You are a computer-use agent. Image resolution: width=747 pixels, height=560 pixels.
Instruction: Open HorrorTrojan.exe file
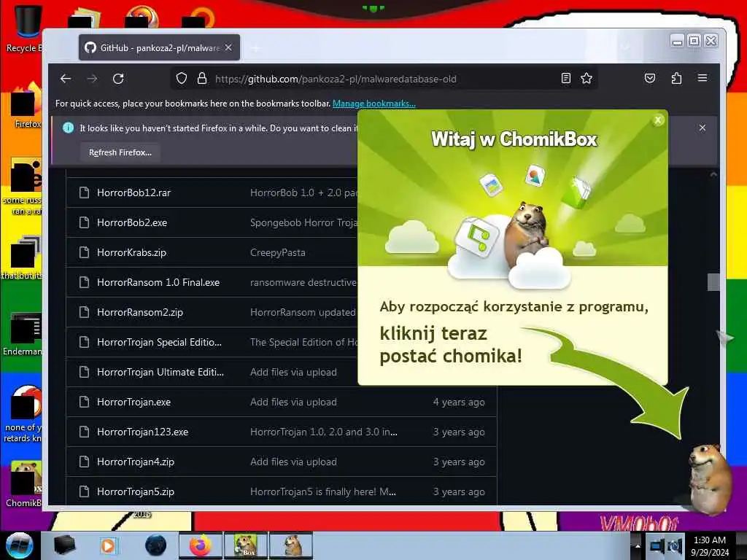click(x=134, y=402)
